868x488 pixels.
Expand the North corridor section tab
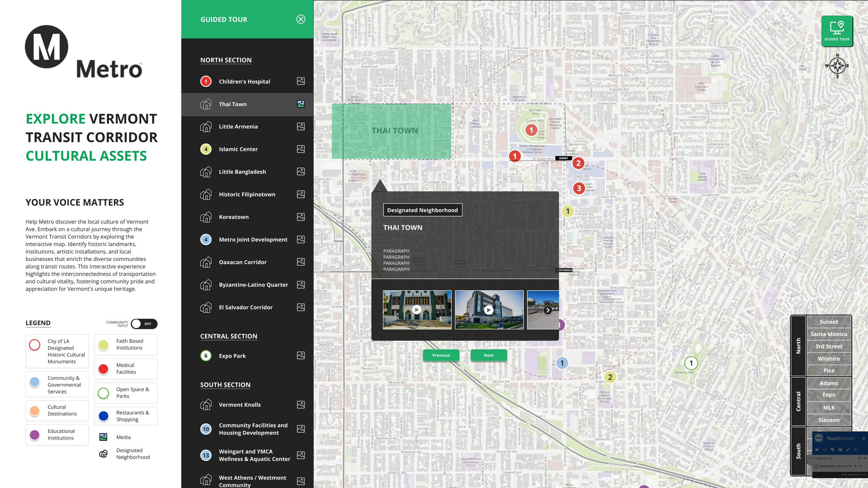(798, 346)
